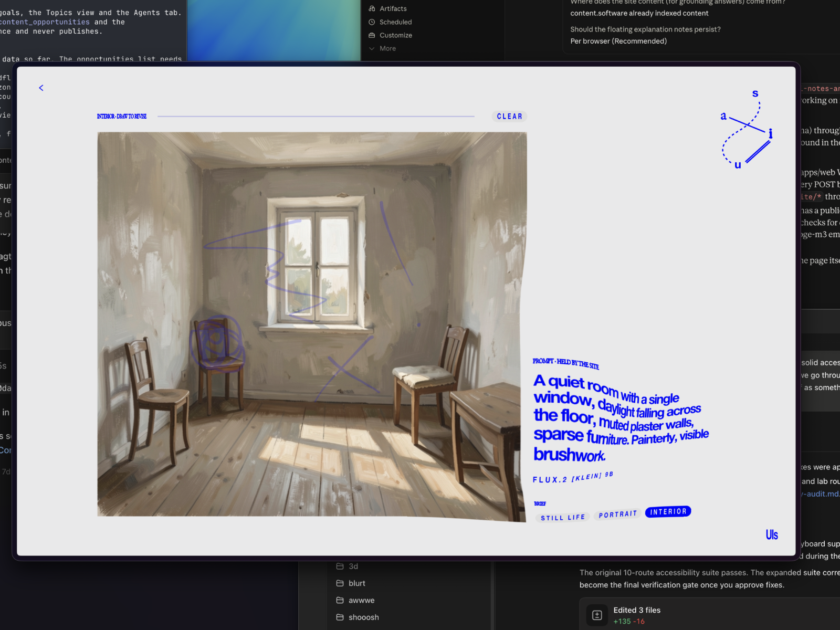Select the STILL LIFE brief
The width and height of the screenshot is (840, 630).
(x=563, y=518)
